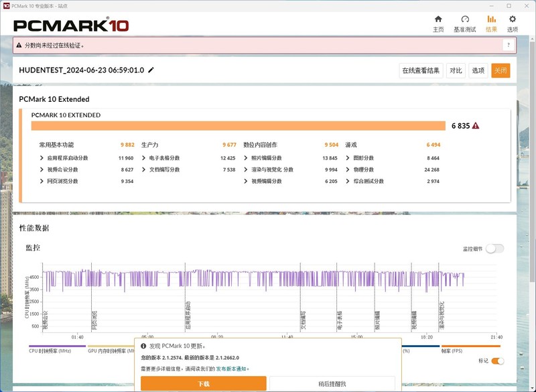Click the orange 关闭 button
This screenshot has height=392, width=536.
point(500,71)
